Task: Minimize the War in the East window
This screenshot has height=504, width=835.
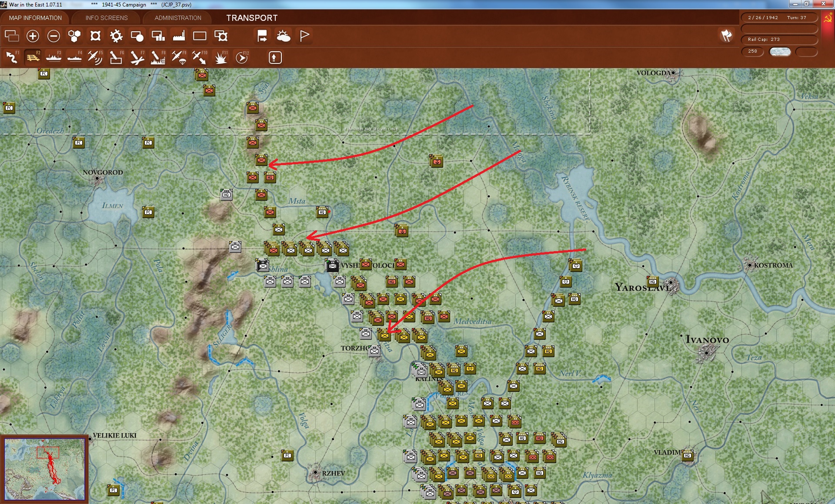Action: point(795,4)
